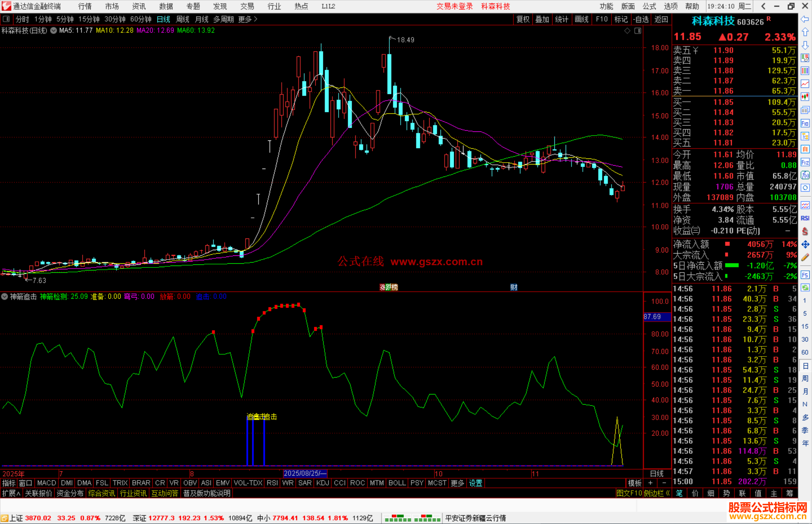
Task: Select the pencil drawing tool icon
Action: click(805, 258)
